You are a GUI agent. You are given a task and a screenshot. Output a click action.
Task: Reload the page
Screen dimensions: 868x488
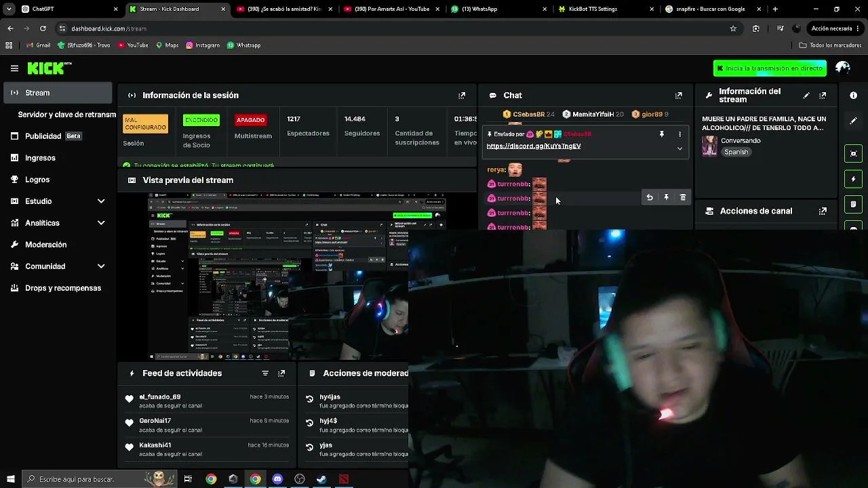[x=43, y=28]
